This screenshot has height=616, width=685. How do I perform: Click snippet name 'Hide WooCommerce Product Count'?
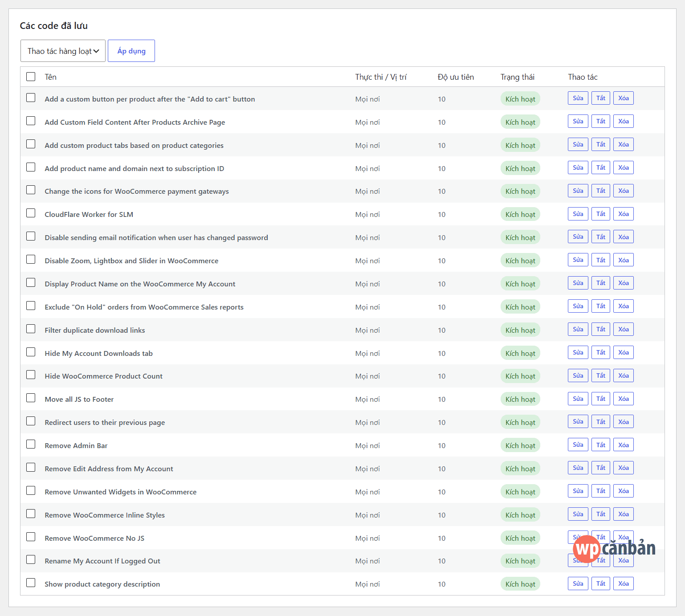point(103,376)
